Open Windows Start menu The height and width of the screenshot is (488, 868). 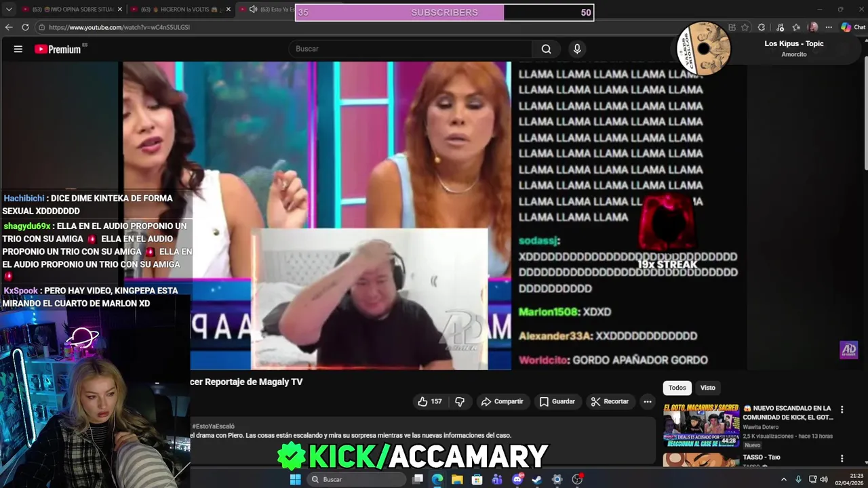coord(295,479)
